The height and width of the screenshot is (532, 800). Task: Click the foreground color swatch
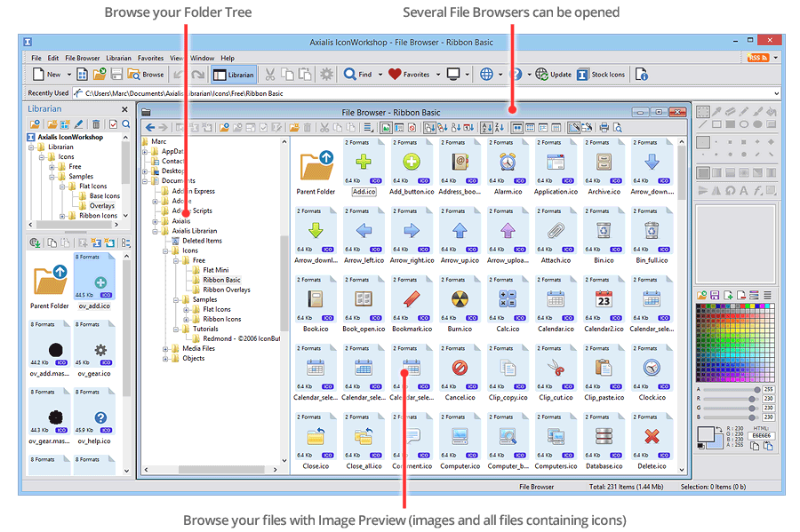coord(706,434)
